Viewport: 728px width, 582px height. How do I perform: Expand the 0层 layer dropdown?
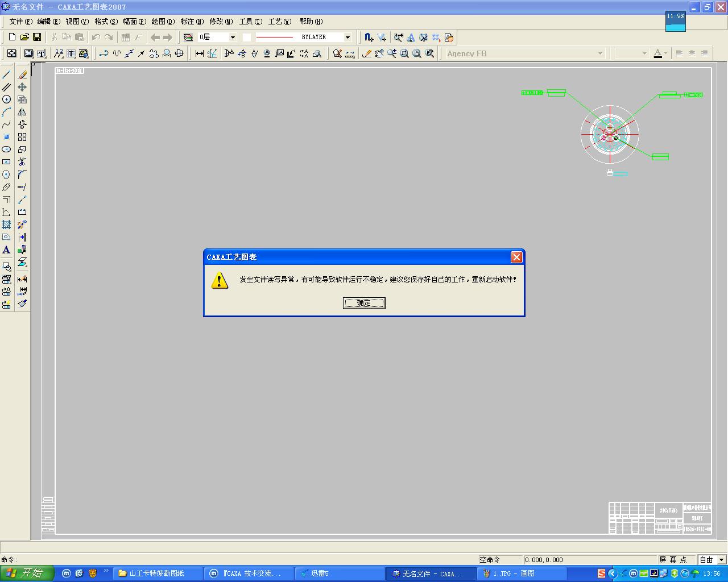233,38
